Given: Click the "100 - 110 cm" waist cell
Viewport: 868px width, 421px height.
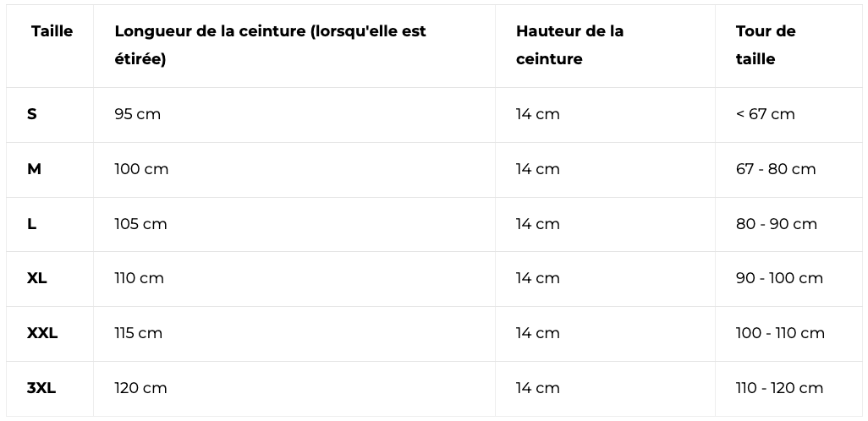Looking at the screenshot, I should coord(780,333).
